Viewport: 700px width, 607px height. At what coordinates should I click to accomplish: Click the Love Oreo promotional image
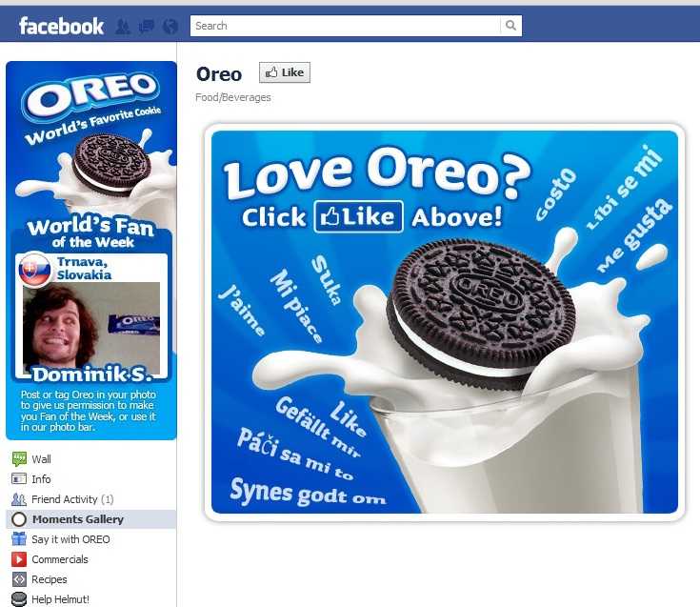click(444, 321)
